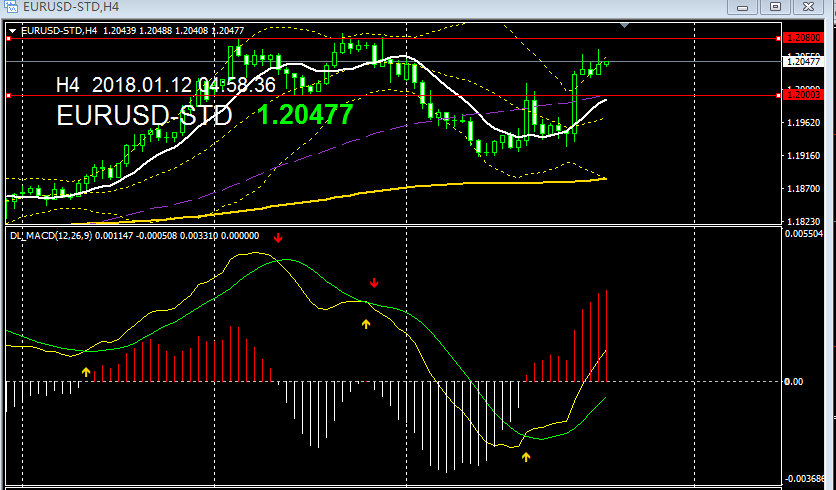Image resolution: width=836 pixels, height=490 pixels.
Task: Click the leftmost yellow up arrow signal
Action: coord(86,372)
